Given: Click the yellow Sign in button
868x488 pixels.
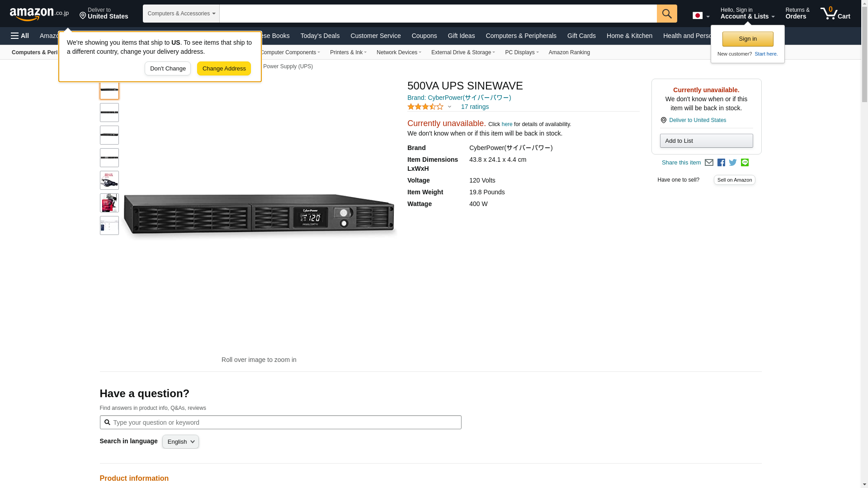Looking at the screenshot, I should [x=747, y=39].
